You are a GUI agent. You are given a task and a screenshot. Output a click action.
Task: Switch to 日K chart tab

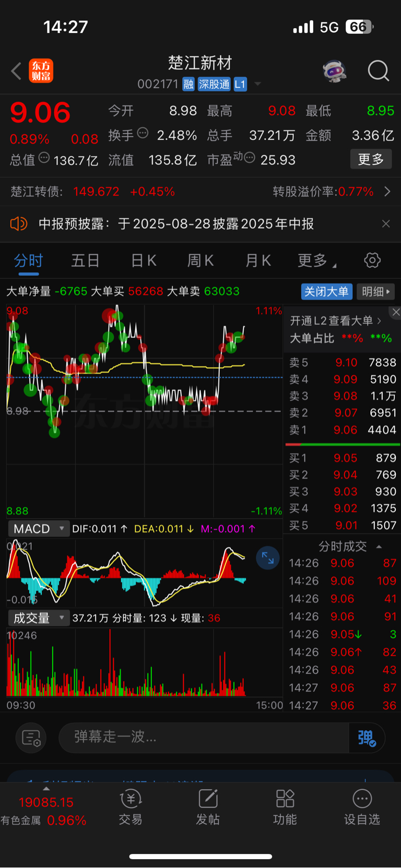pos(144,260)
